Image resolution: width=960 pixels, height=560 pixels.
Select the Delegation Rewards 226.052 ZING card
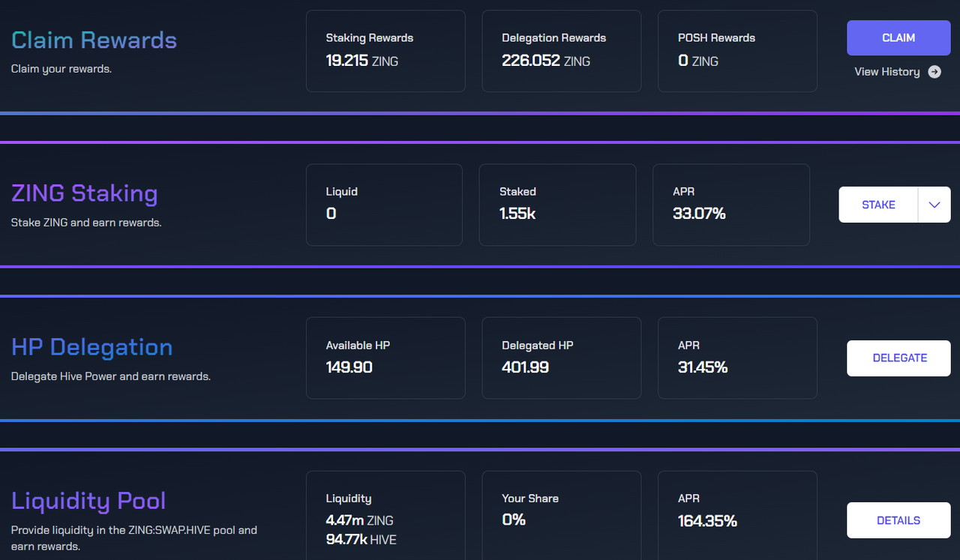[562, 51]
